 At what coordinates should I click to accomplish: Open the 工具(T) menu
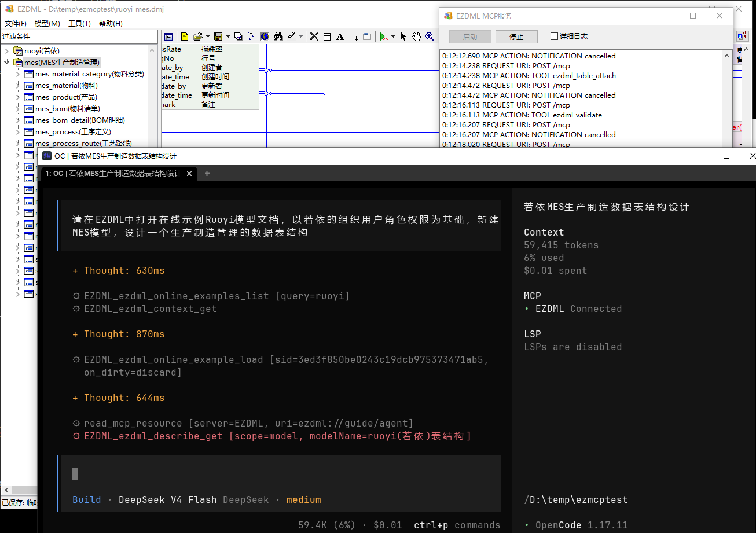click(79, 24)
